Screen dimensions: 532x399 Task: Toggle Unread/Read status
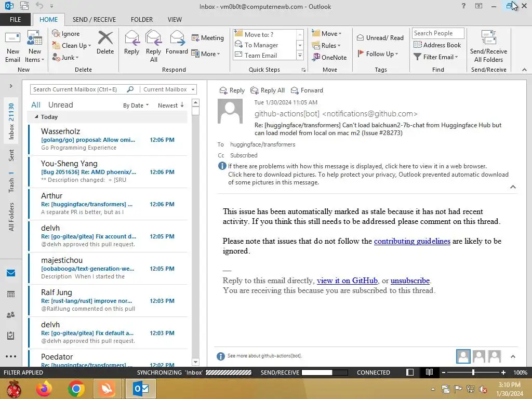(x=380, y=37)
